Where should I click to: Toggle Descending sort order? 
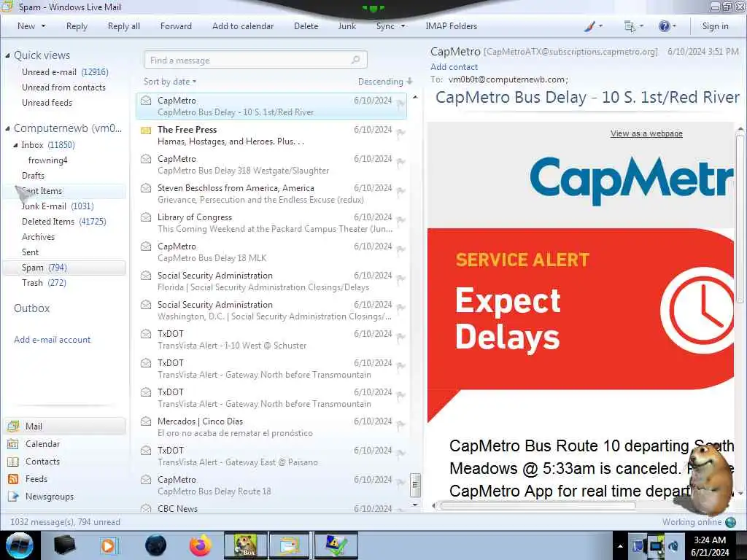coord(385,82)
